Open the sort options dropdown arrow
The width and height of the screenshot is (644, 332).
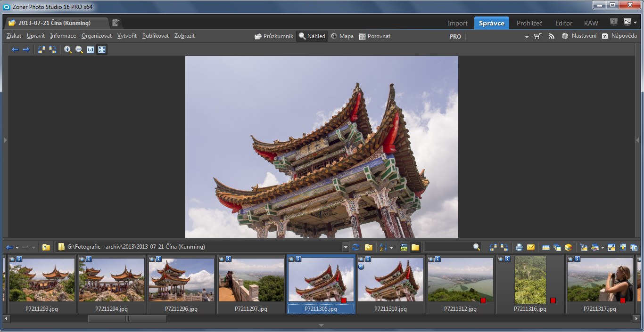click(x=391, y=248)
